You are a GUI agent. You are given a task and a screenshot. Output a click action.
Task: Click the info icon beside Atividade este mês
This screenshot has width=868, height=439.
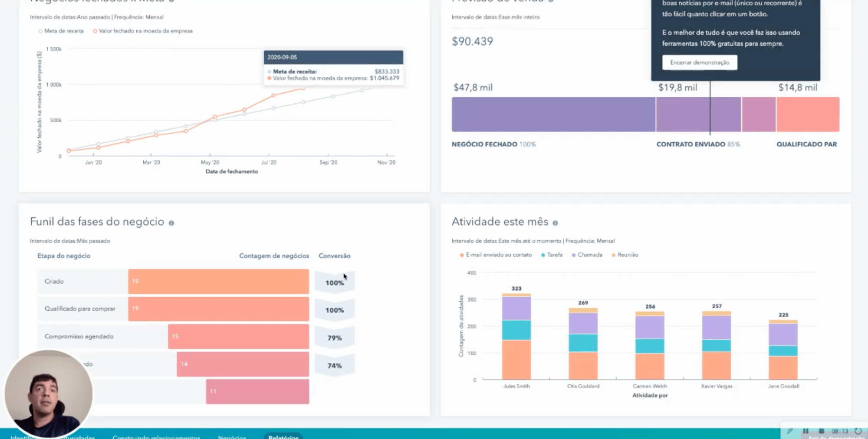(555, 223)
